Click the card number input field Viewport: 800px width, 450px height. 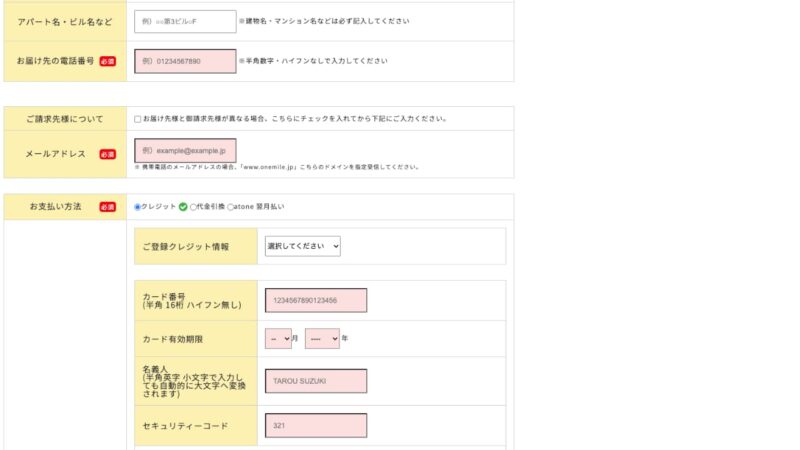(x=316, y=301)
